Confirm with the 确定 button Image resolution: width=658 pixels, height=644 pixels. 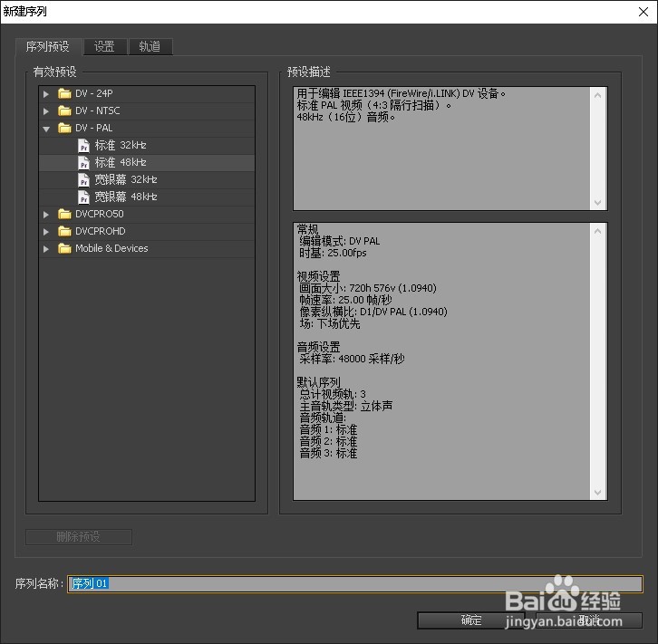[x=470, y=620]
